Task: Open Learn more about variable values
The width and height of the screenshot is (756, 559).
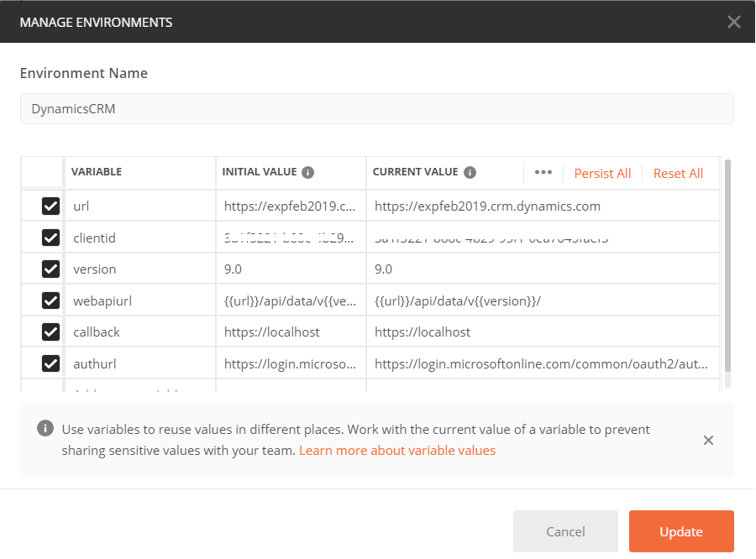Action: pos(396,450)
